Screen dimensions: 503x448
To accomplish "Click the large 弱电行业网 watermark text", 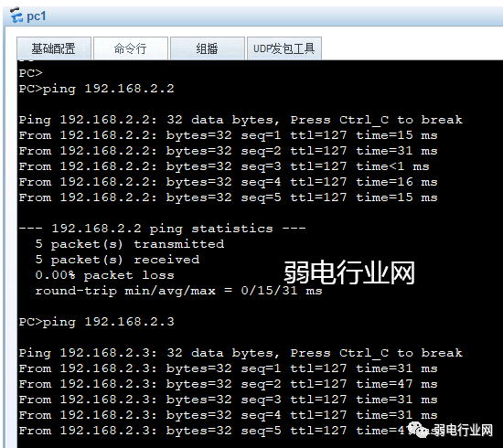I will pos(349,272).
